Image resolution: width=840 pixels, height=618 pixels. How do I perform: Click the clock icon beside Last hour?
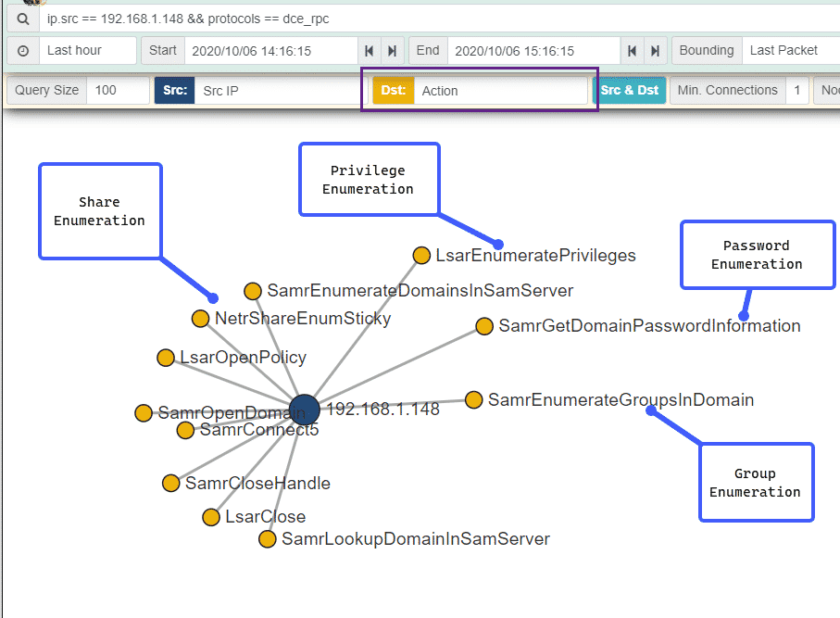tap(23, 51)
